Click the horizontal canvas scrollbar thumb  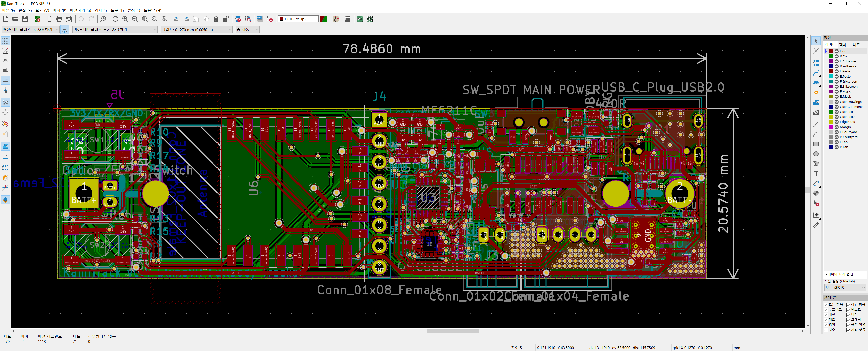(453, 331)
